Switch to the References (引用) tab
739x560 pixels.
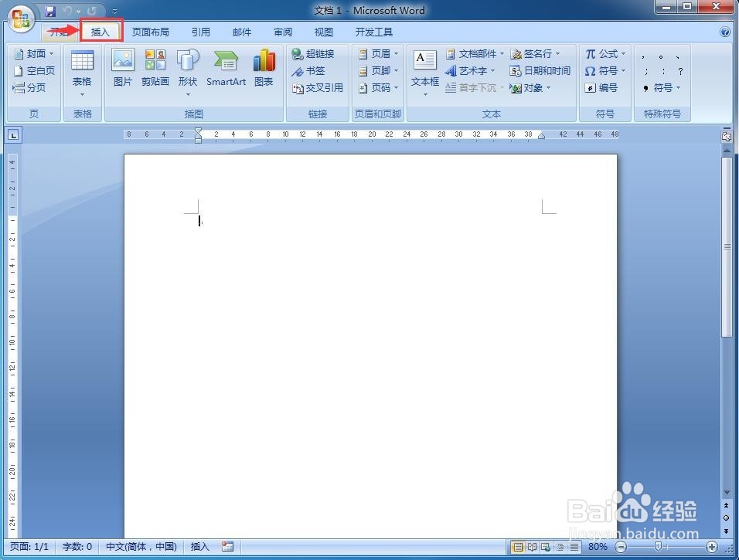tap(201, 32)
